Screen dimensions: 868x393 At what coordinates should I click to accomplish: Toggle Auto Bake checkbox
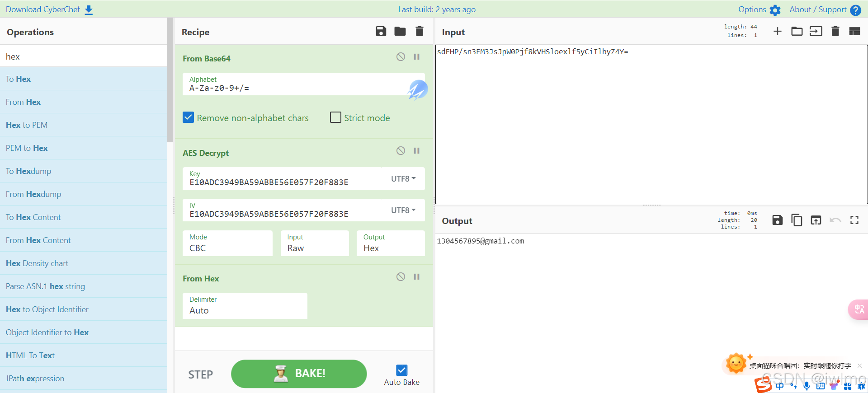(x=401, y=370)
